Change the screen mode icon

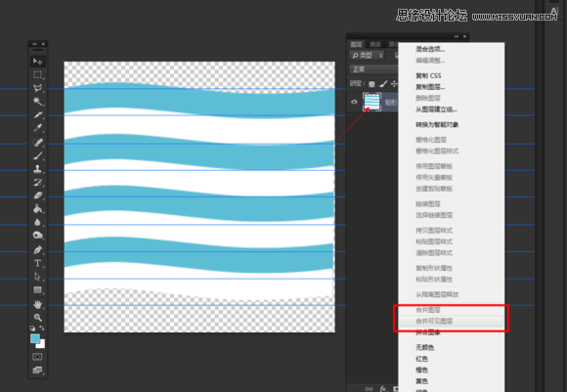coord(37,370)
